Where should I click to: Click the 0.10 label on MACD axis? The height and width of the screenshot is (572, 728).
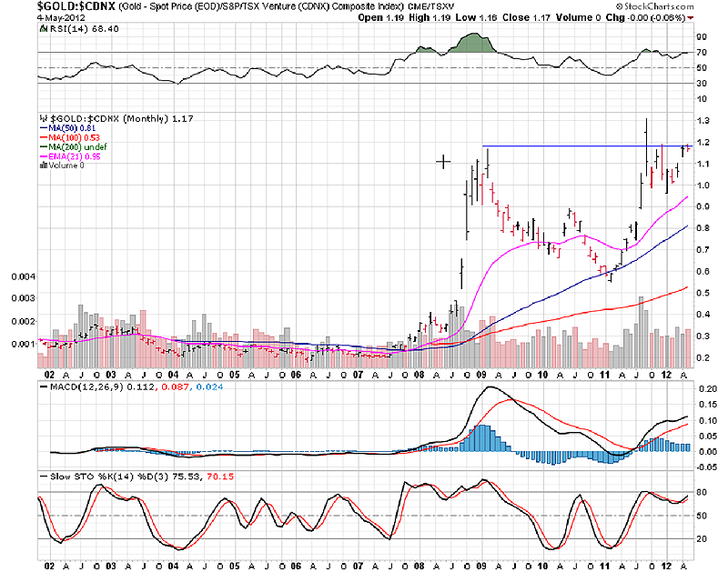pos(708,421)
